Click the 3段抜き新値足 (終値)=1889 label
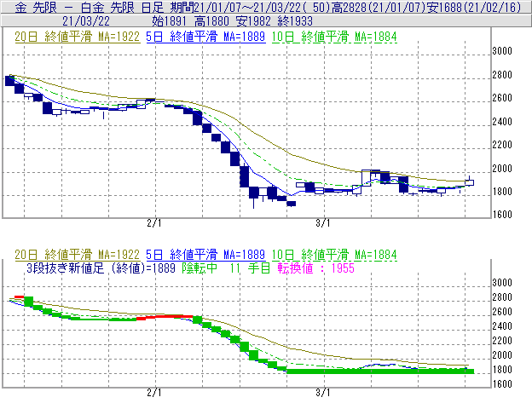The width and height of the screenshot is (532, 403). coord(101,268)
